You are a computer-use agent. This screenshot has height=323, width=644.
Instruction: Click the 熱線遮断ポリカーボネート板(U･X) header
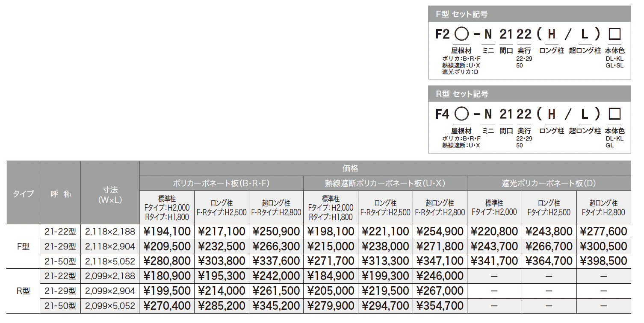point(385,183)
